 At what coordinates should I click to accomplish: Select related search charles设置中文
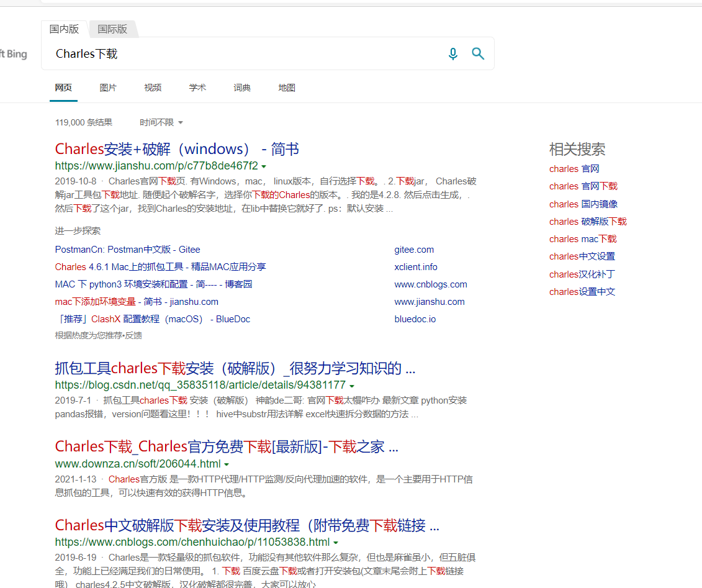[582, 292]
